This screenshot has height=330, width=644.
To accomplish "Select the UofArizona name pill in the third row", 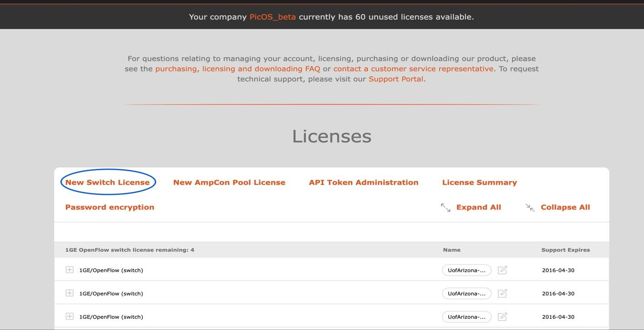I will (x=466, y=316).
